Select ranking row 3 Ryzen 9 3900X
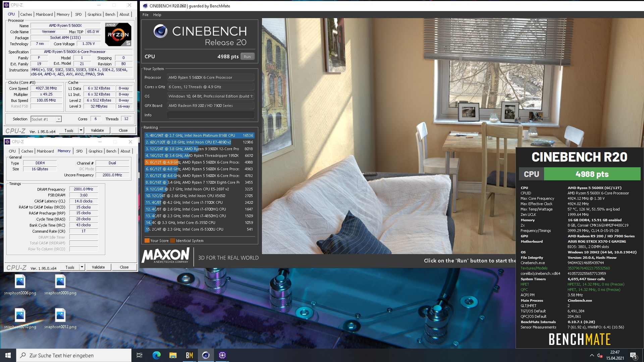Viewport: 644px width, 362px height. (200, 149)
